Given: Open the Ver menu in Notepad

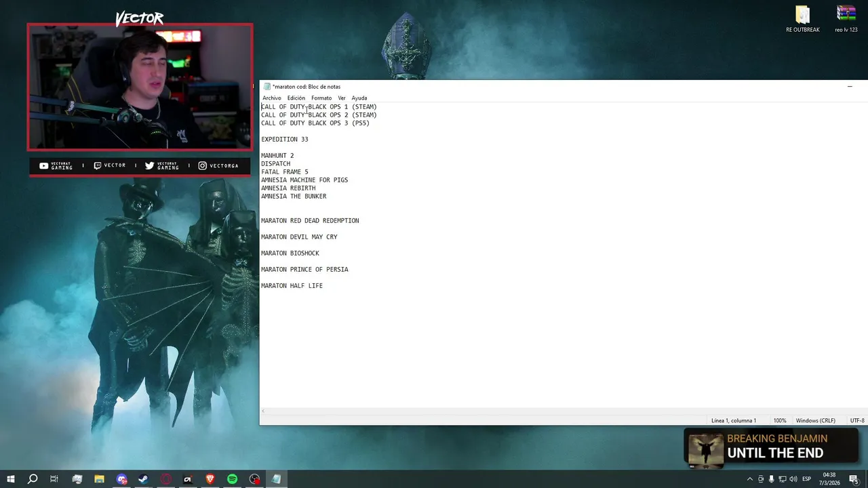Looking at the screenshot, I should [x=342, y=98].
